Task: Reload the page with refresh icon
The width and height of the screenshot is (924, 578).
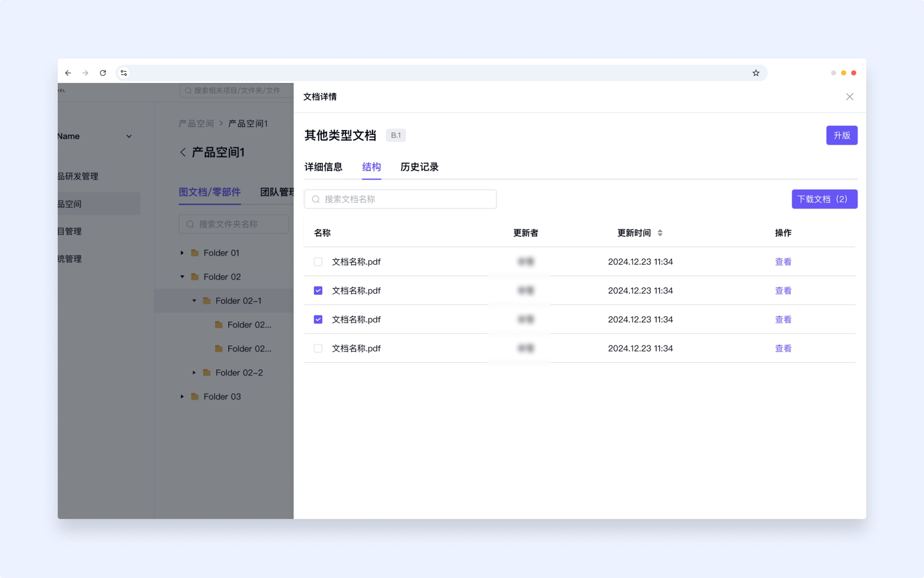Action: pos(103,73)
